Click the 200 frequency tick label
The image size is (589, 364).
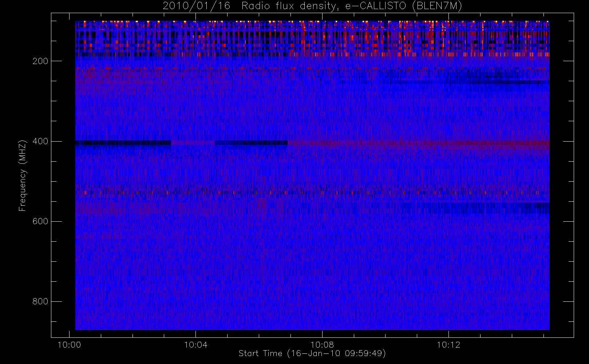click(40, 61)
